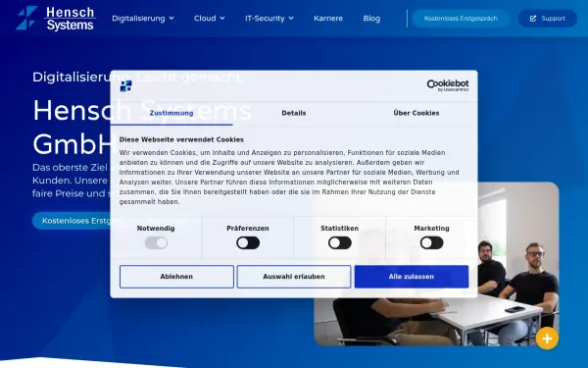Click the yellow plus floating button
Screen dimensions: 588x368
pos(547,339)
